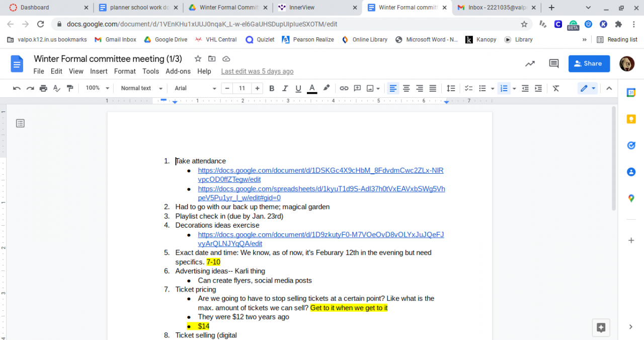This screenshot has width=644, height=340.
Task: Open the insert image dropdown
Action: 373,88
